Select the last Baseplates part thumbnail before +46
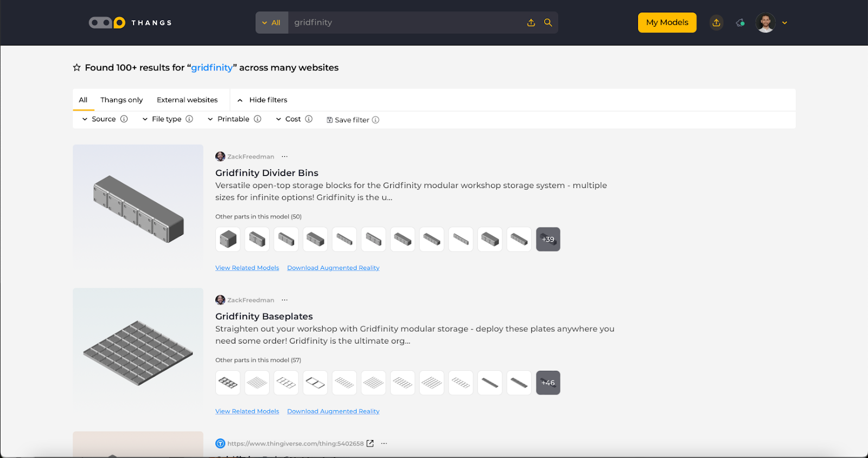The image size is (868, 458). pos(519,383)
